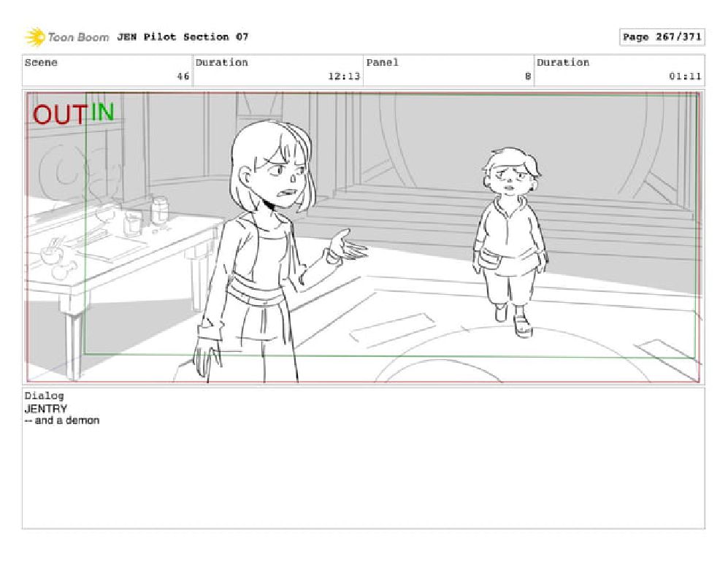
Task: Click the 'JEN Pilot Section 07' title
Action: coord(183,36)
